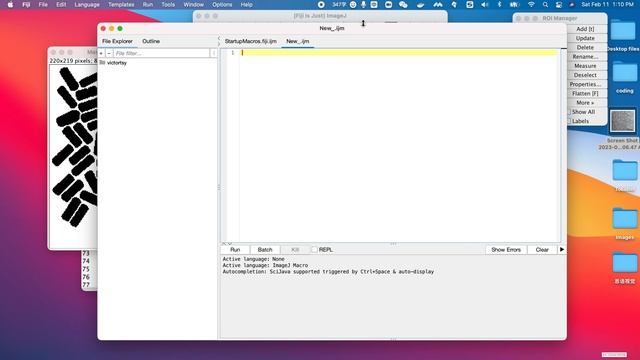Click Measure in ROI Manager
Screen dimensions: 640x360
pyautogui.click(x=585, y=66)
